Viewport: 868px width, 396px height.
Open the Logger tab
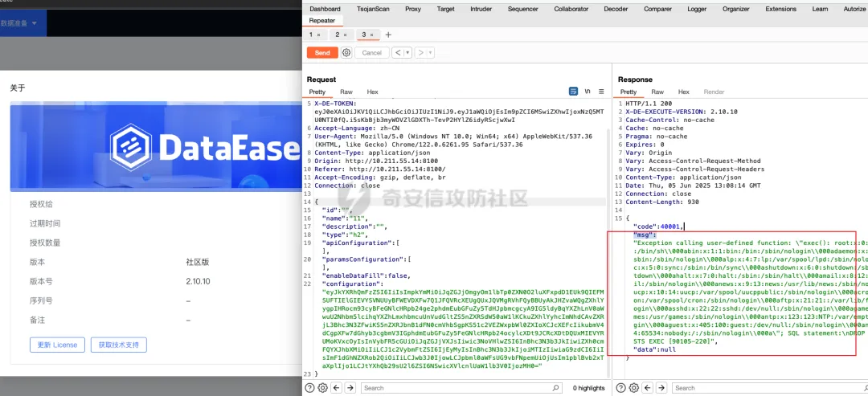point(697,9)
